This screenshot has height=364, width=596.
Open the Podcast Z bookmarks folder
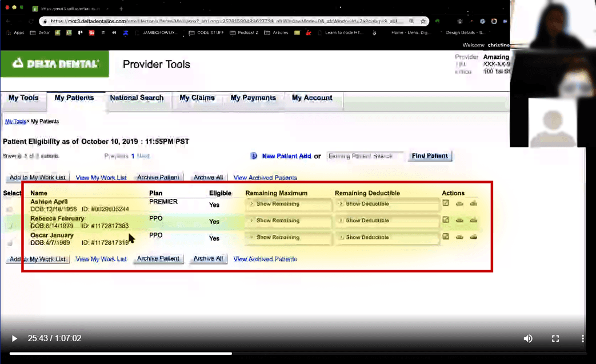click(x=244, y=33)
